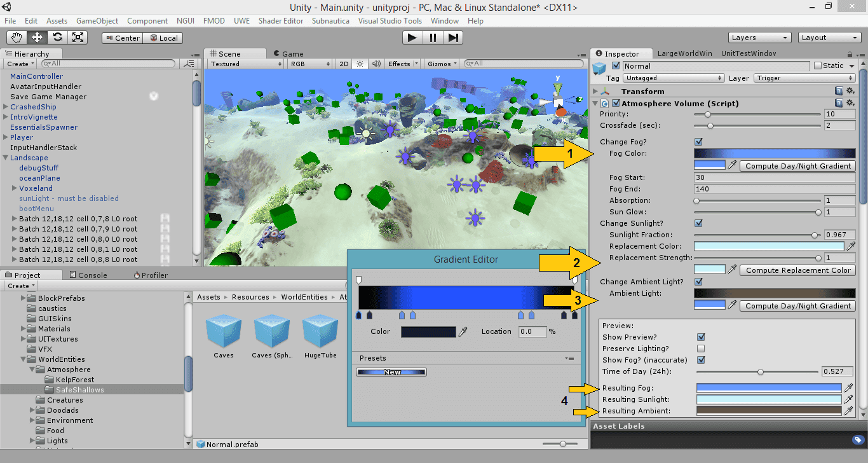Expand the CrashedShip hierarchy item
The width and height of the screenshot is (868, 463).
point(6,107)
